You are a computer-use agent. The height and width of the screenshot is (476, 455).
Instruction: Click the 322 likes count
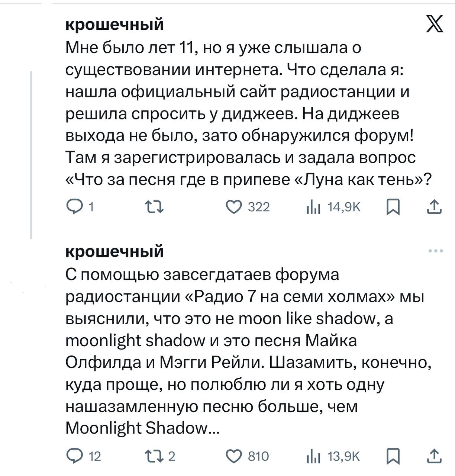point(259,207)
